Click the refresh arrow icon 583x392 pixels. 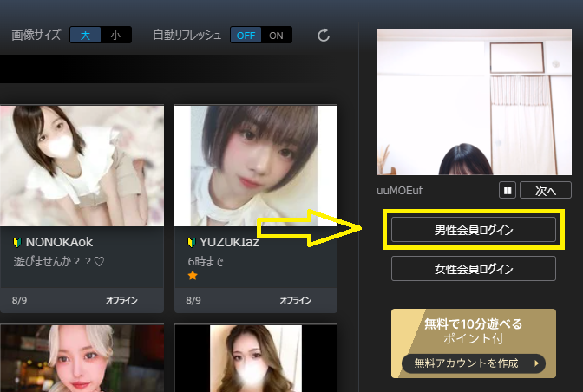324,36
